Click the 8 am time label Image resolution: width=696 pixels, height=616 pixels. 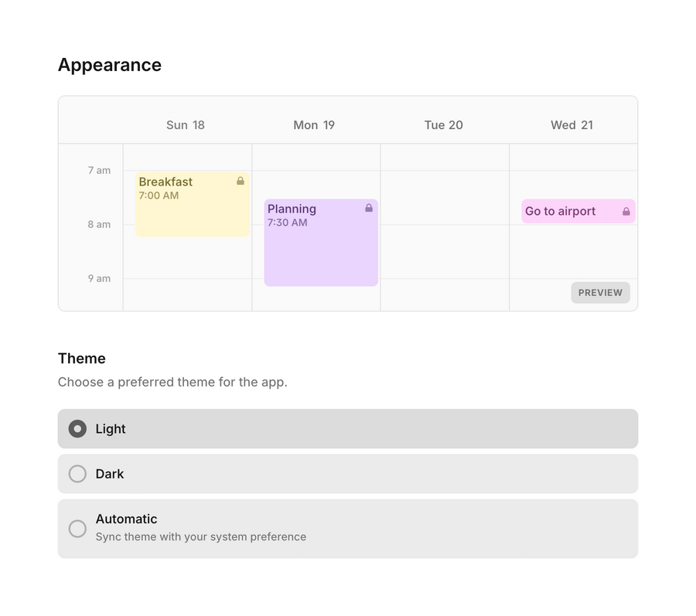tap(100, 224)
